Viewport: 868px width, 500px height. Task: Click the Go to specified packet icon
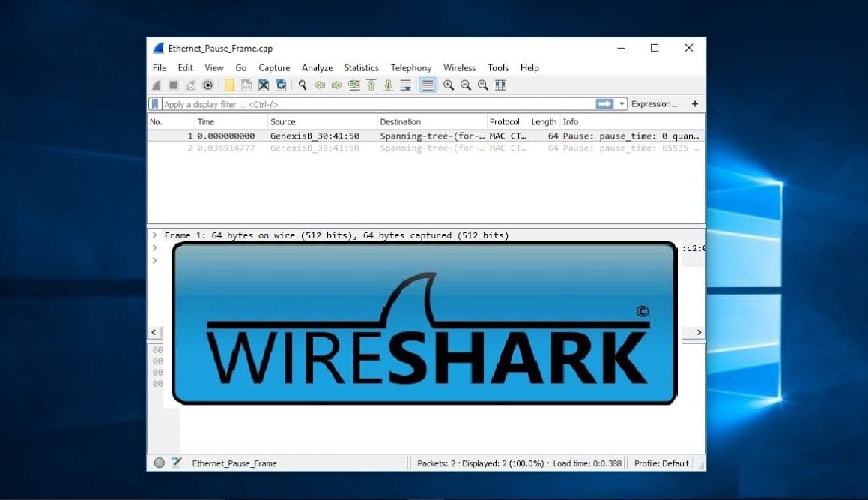(353, 85)
